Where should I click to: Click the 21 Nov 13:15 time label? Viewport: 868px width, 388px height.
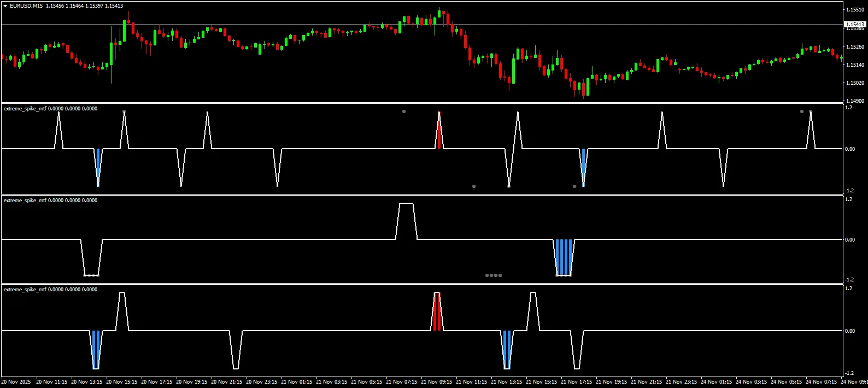click(506, 382)
